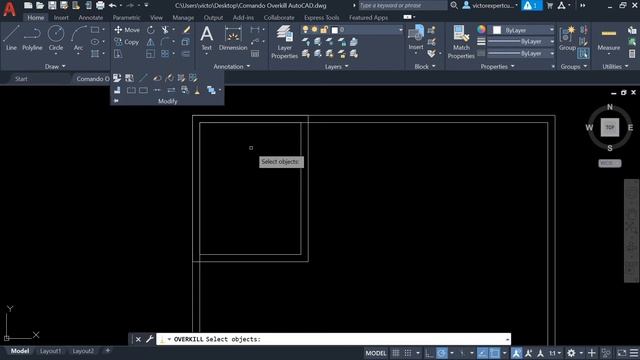
Task: Open the Home ribbon tab
Action: pos(36,18)
